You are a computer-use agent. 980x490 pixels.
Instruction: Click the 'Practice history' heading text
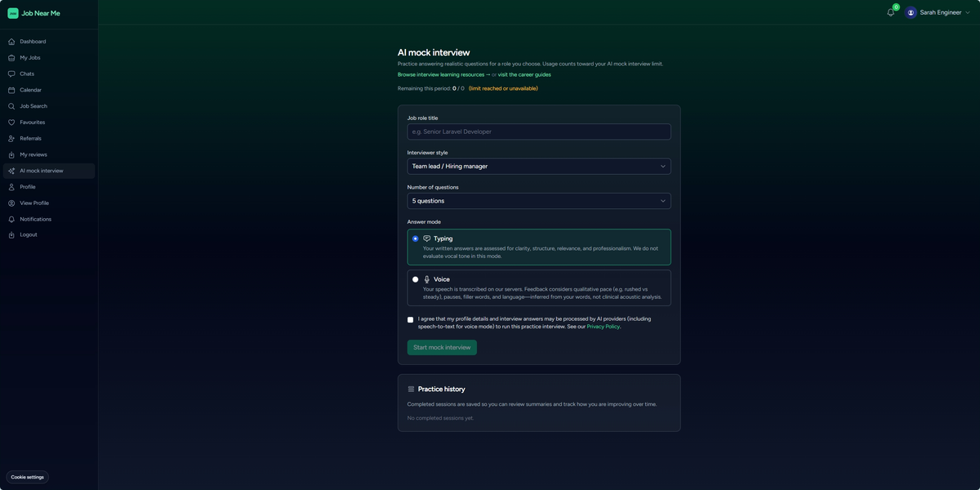point(441,390)
